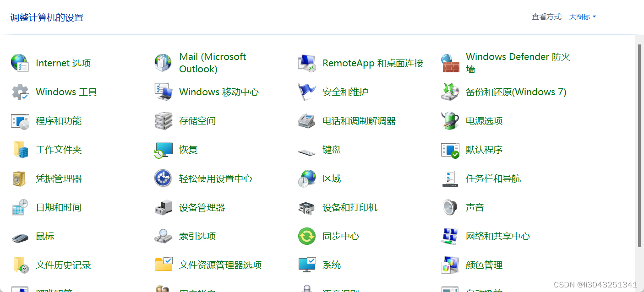Click the 任务栏和导航 text link
Screen dimensions: 644x292
[x=493, y=178]
